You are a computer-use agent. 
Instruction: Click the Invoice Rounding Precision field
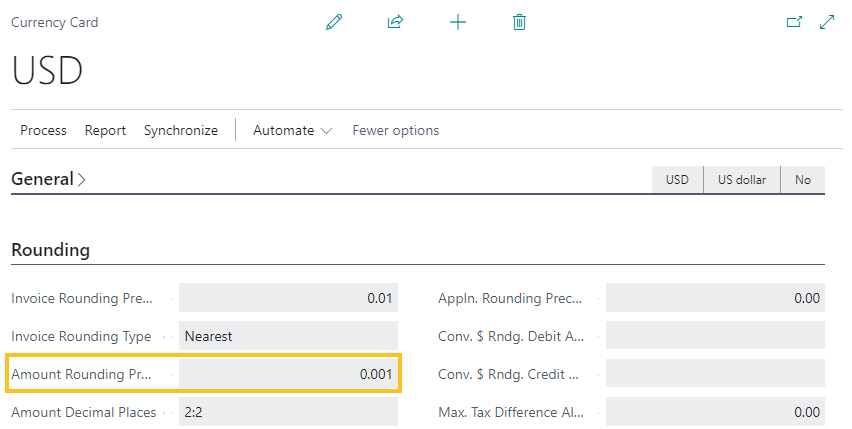289,298
